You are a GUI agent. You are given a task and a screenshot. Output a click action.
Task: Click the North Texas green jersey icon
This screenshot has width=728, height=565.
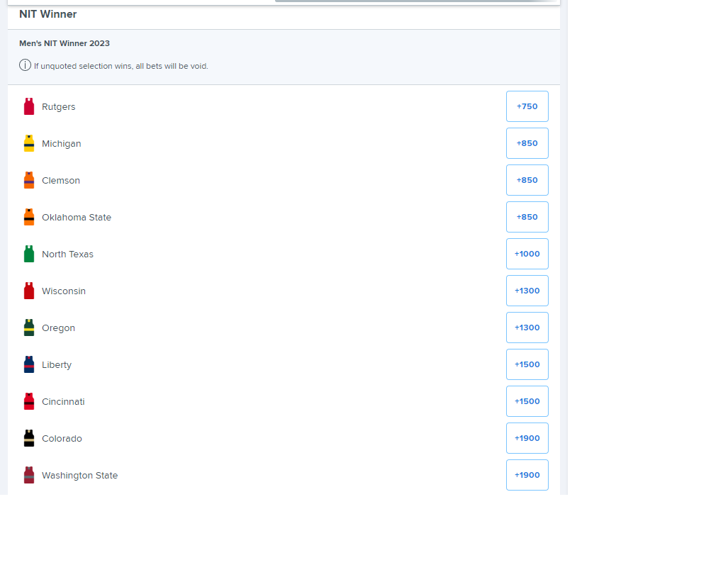[x=29, y=254]
